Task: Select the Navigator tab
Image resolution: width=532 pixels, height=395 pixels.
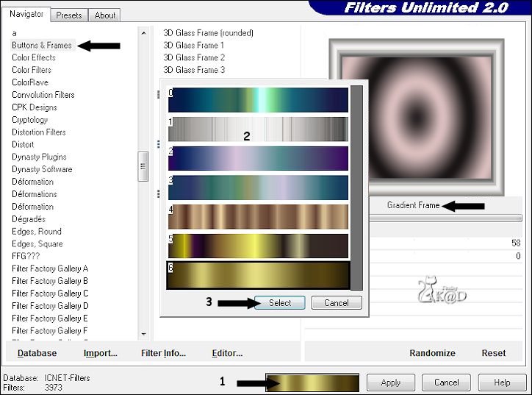Action: [x=26, y=14]
